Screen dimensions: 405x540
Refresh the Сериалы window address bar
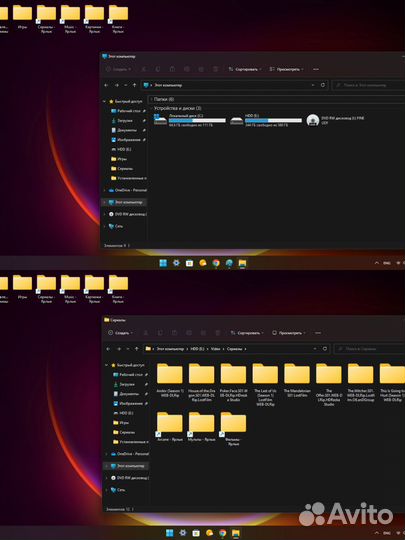pos(325,349)
